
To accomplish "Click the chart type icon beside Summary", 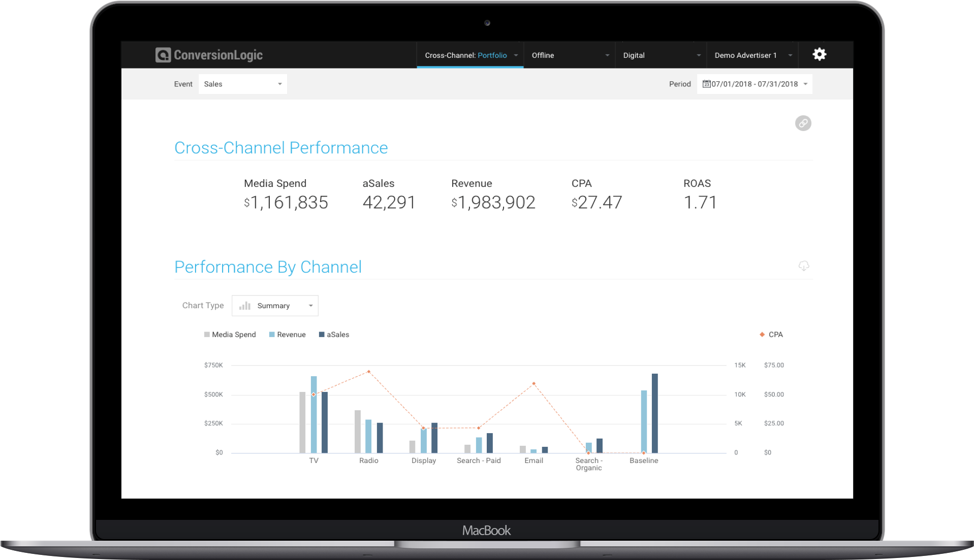I will click(x=244, y=305).
